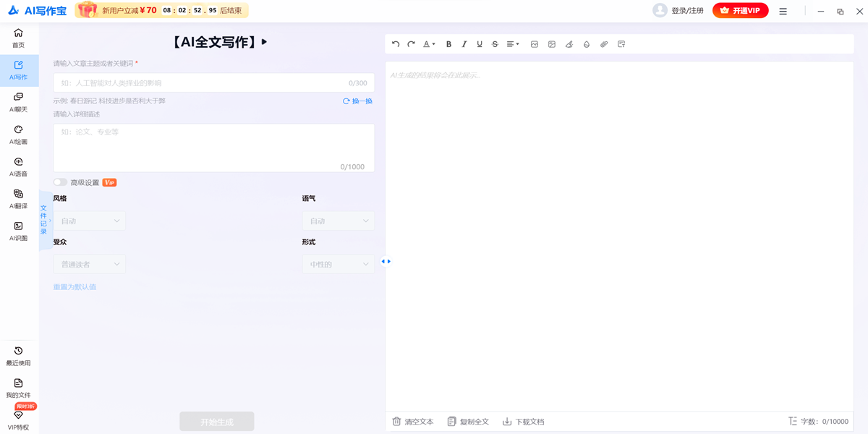
Task: Enable the 高级设置 VIP switch
Action: tap(60, 182)
